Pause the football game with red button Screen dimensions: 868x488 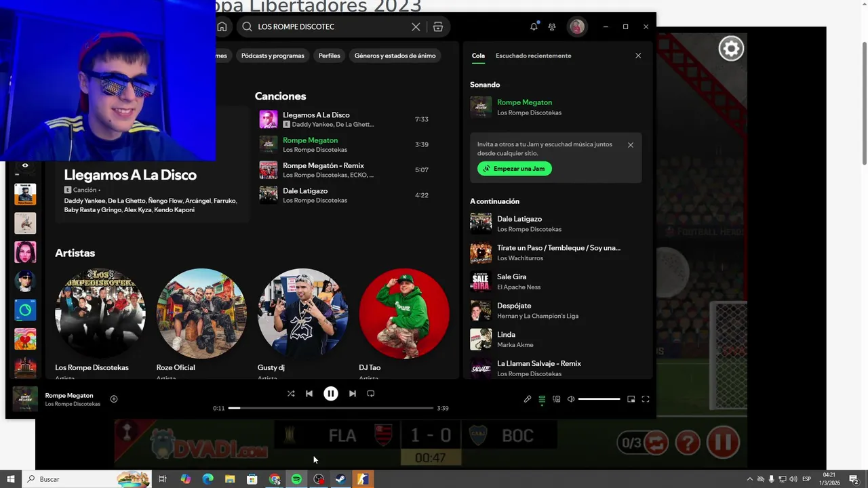point(723,443)
